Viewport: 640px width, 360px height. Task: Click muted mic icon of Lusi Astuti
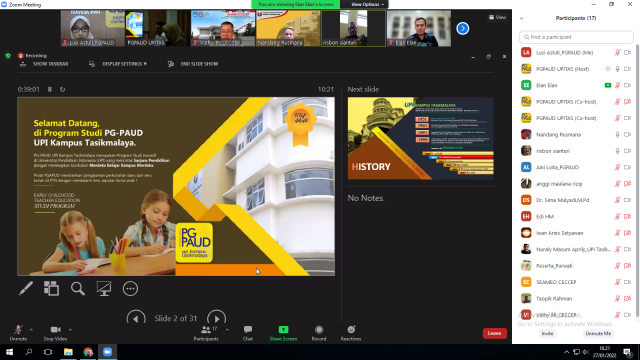click(618, 53)
